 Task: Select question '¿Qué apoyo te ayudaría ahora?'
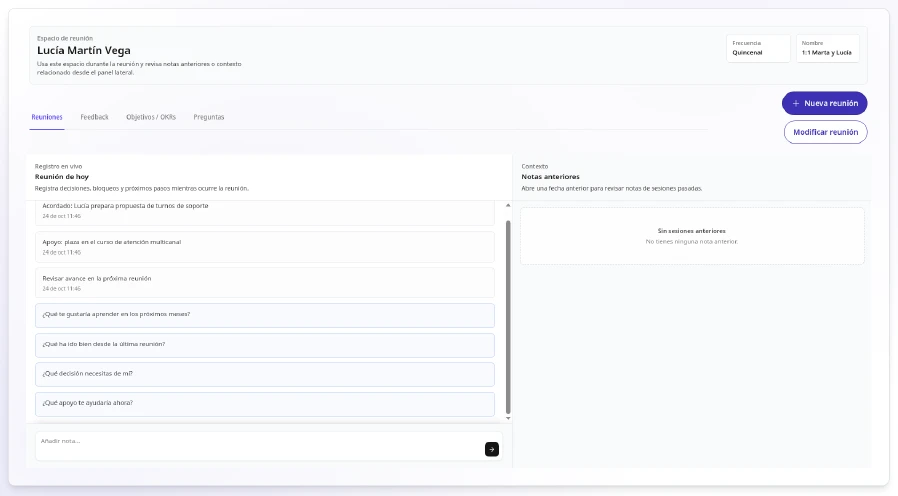[265, 404]
